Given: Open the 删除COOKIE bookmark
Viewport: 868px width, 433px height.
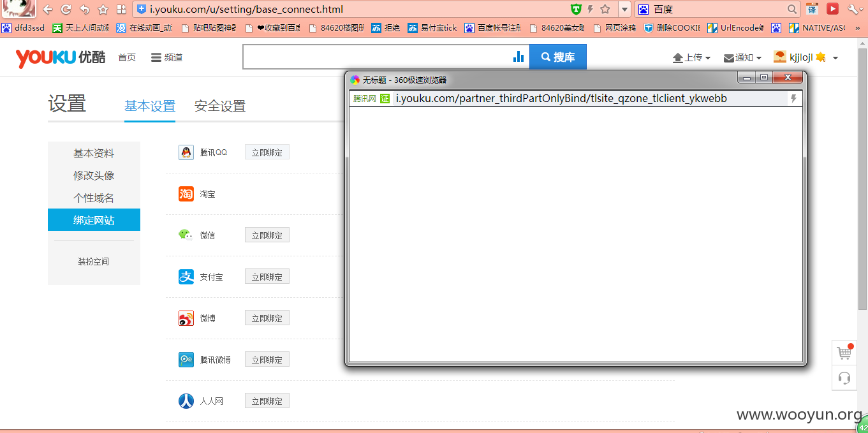Looking at the screenshot, I should (672, 28).
